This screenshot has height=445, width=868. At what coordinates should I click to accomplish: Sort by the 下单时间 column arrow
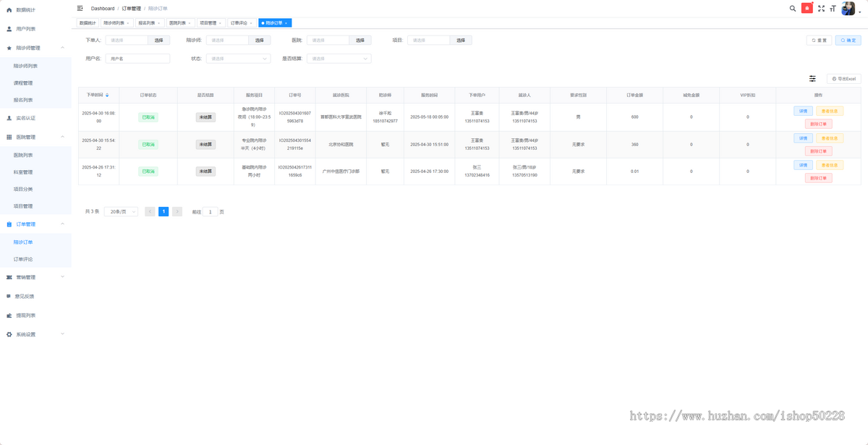point(108,95)
